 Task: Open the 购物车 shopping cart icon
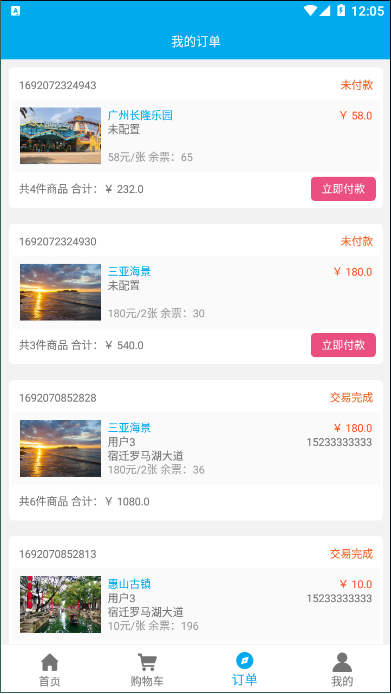(x=147, y=663)
